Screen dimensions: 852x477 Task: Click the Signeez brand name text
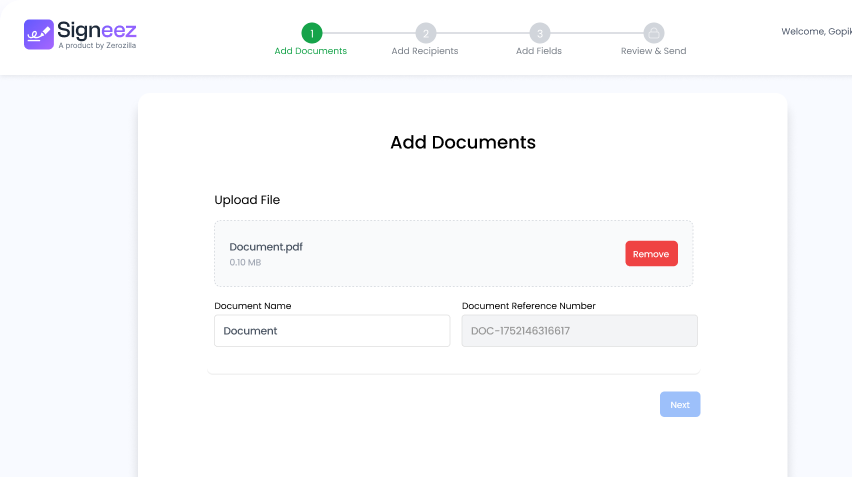[97, 30]
